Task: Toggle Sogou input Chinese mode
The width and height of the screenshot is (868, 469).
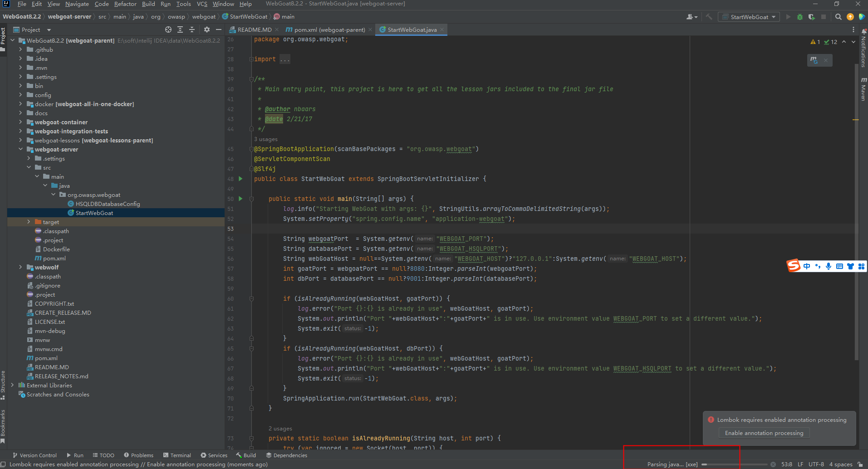Action: [x=807, y=266]
